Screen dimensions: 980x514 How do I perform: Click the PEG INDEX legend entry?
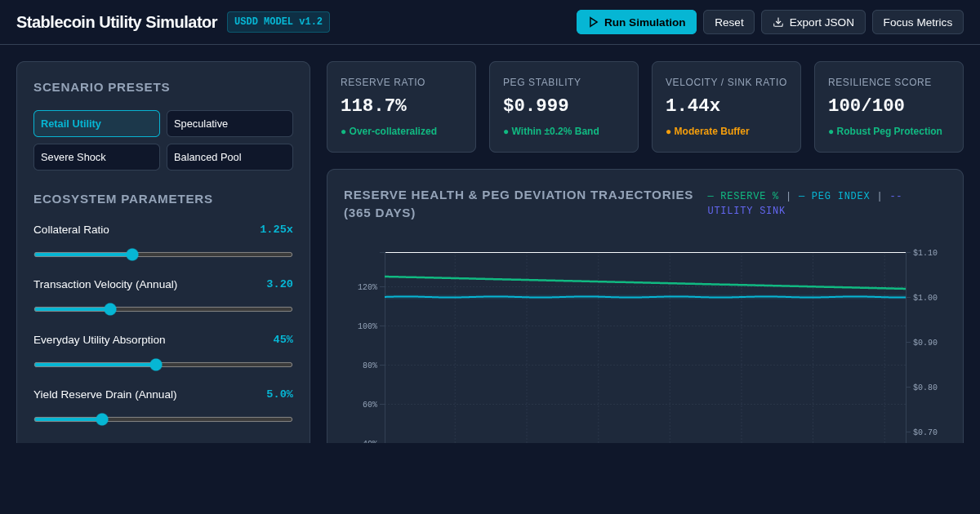point(834,197)
